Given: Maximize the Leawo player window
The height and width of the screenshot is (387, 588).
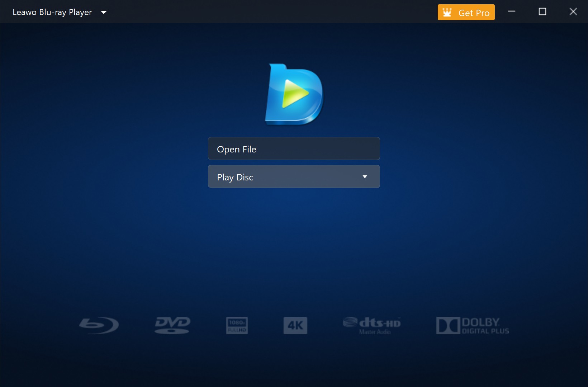Looking at the screenshot, I should (x=542, y=11).
